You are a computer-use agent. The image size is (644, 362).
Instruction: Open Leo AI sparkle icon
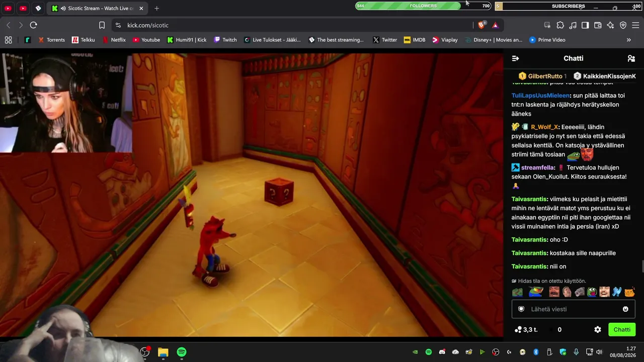coord(610,25)
